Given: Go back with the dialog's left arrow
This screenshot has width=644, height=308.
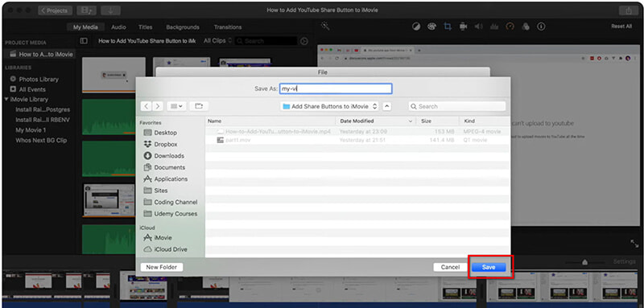Looking at the screenshot, I should coord(147,106).
